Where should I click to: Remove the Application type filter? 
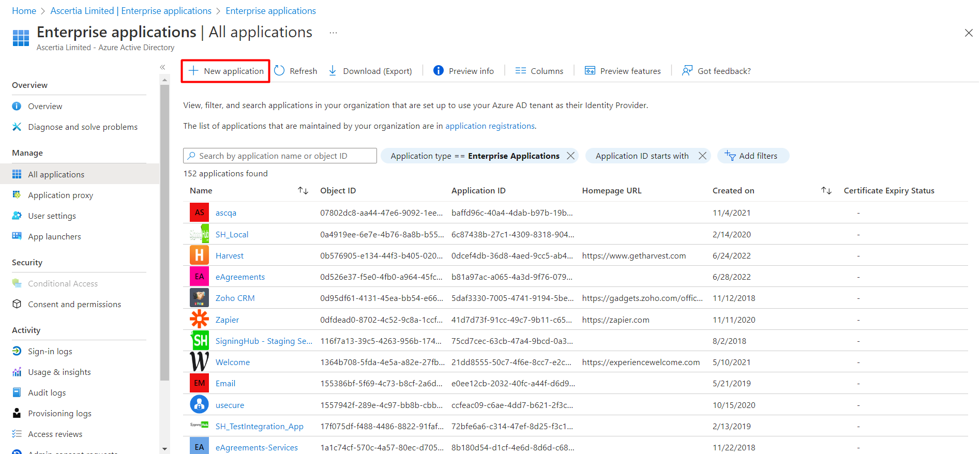point(570,156)
